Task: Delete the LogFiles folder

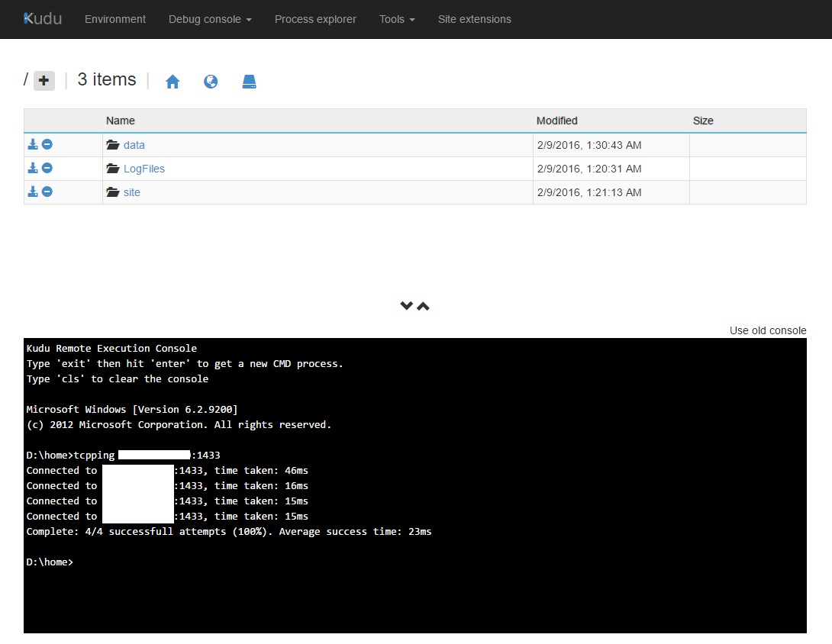Action: click(47, 168)
